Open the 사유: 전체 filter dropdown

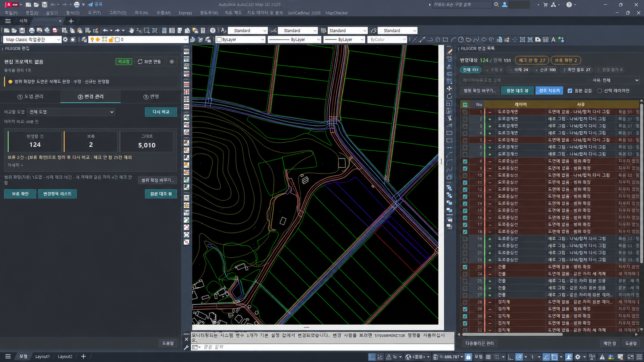615,80
